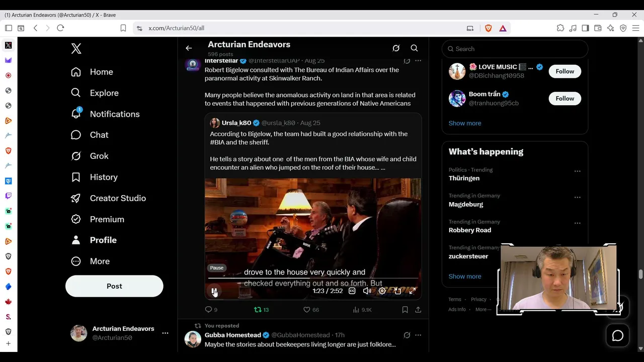644x362 pixels.
Task: Open more options on Interstellar post
Action: click(418, 61)
